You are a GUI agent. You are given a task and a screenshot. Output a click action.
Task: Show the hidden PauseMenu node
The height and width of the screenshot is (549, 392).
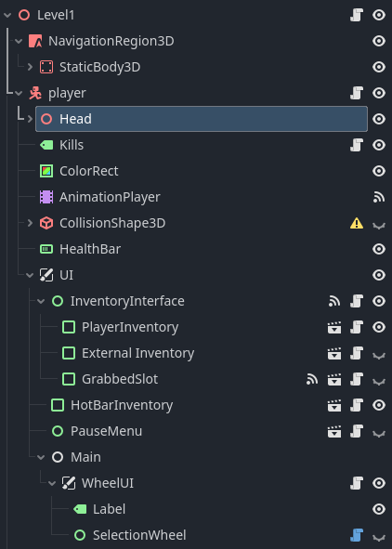[x=379, y=433]
